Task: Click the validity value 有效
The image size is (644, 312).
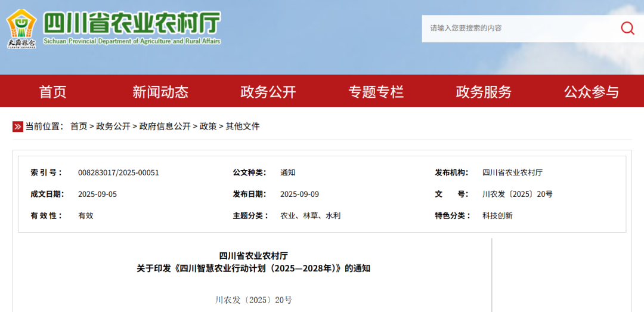Action: pos(86,216)
